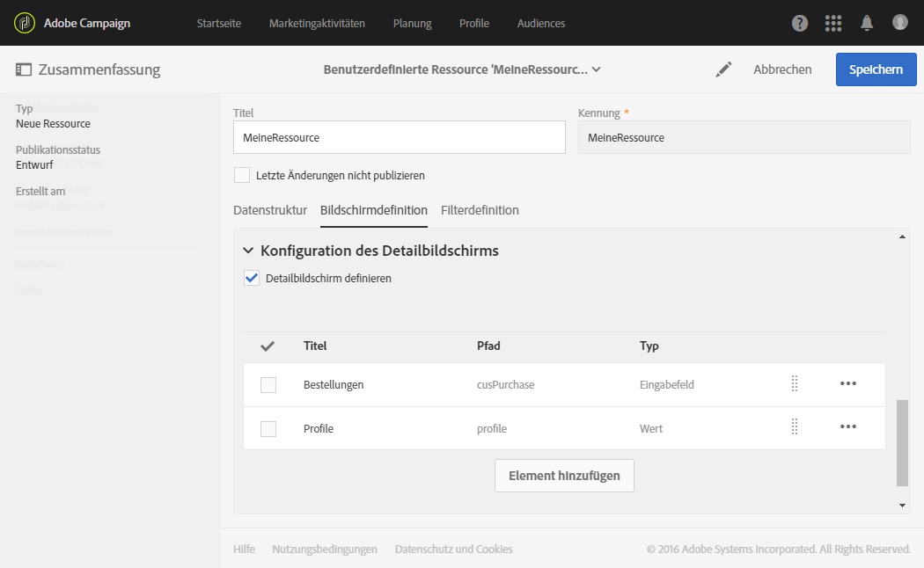Click into the Titel input field

click(x=399, y=138)
